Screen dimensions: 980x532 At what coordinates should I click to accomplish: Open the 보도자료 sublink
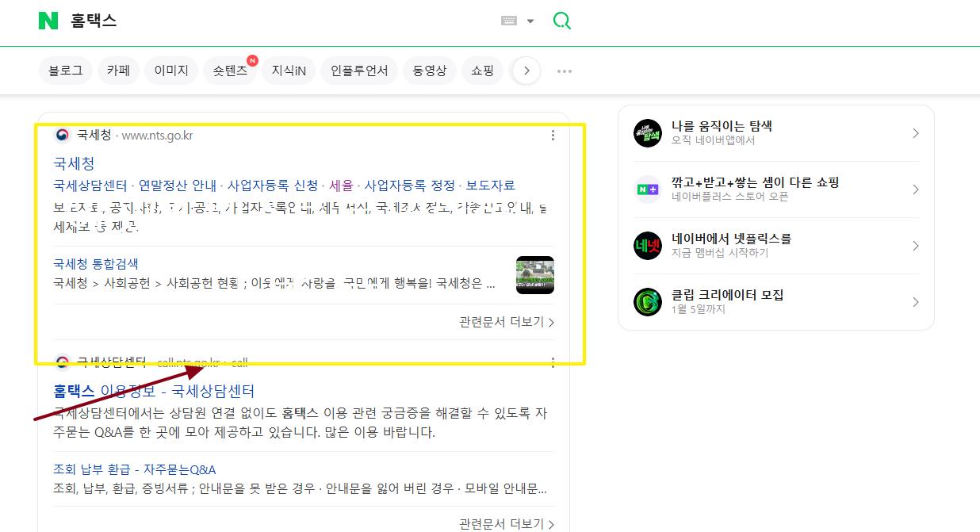(x=491, y=186)
